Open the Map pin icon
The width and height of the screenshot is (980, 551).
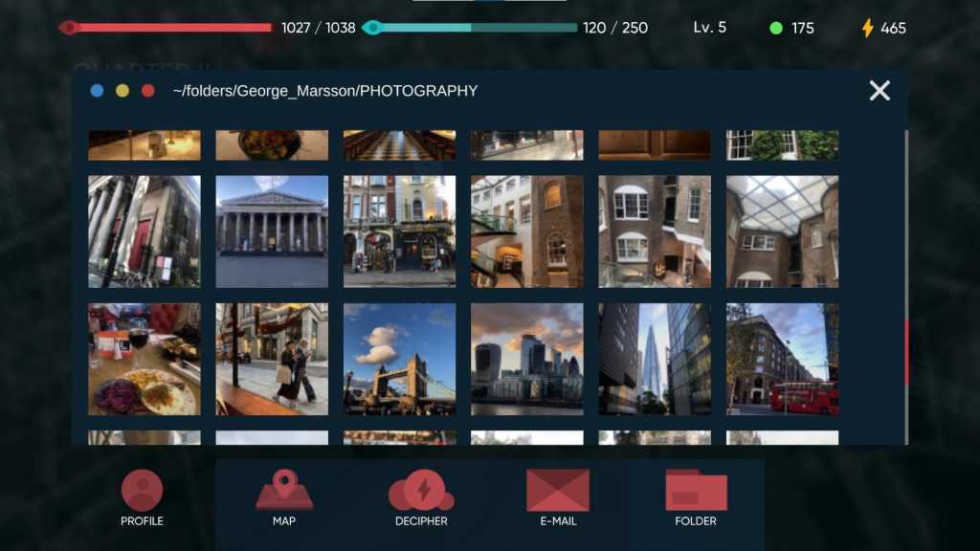284,491
